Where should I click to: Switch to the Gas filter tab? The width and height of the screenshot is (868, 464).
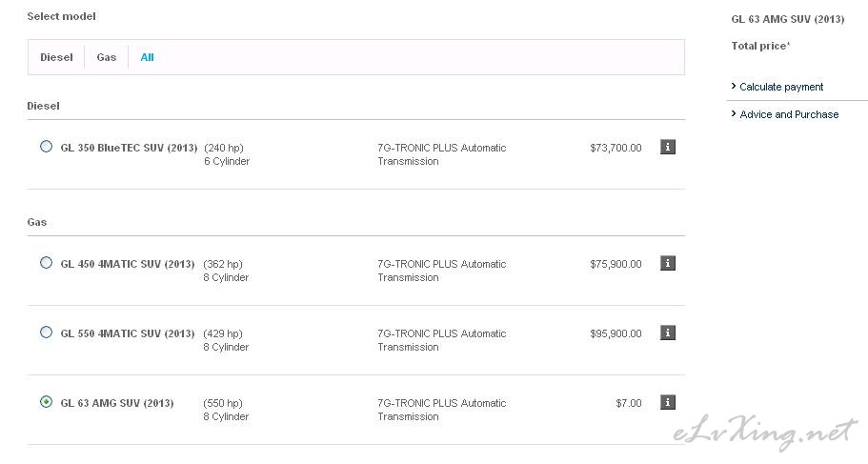pyautogui.click(x=107, y=57)
